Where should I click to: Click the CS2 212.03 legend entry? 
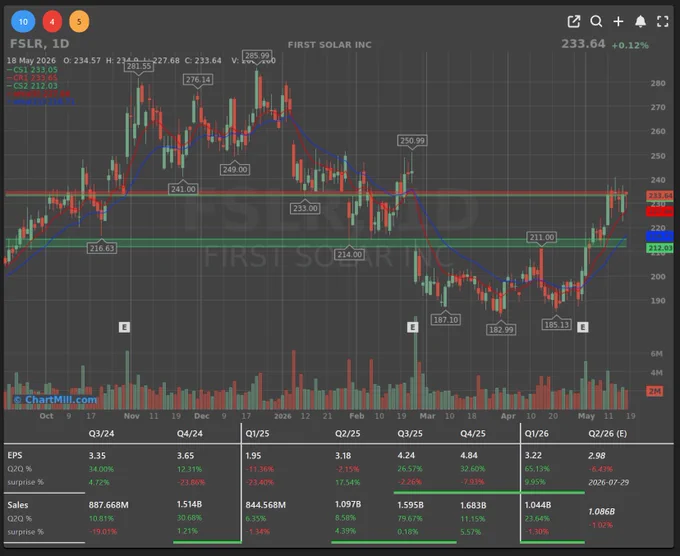pyautogui.click(x=33, y=86)
